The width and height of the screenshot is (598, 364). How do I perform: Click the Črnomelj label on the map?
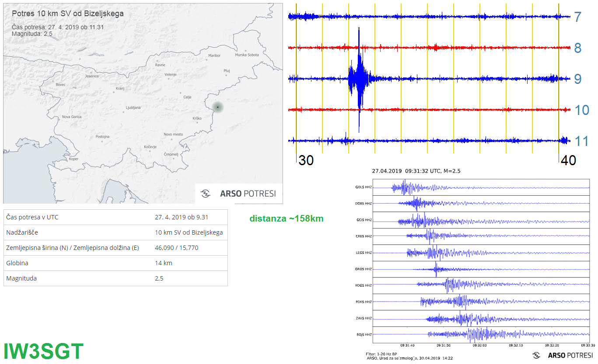(x=171, y=154)
